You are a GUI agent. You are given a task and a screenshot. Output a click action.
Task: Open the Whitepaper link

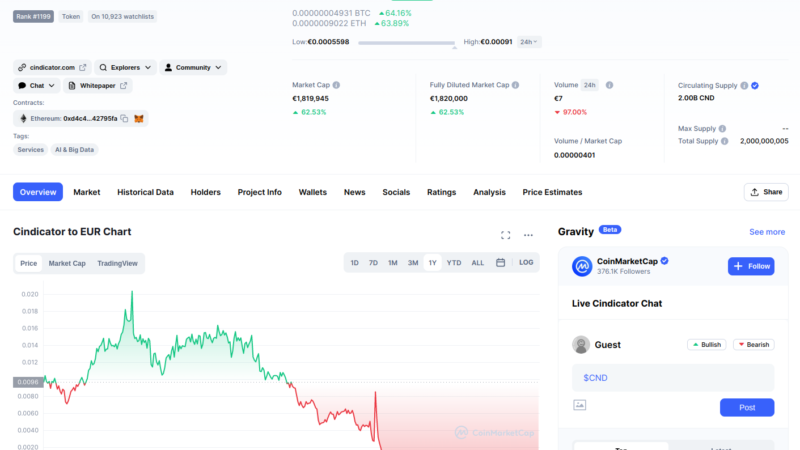[98, 86]
